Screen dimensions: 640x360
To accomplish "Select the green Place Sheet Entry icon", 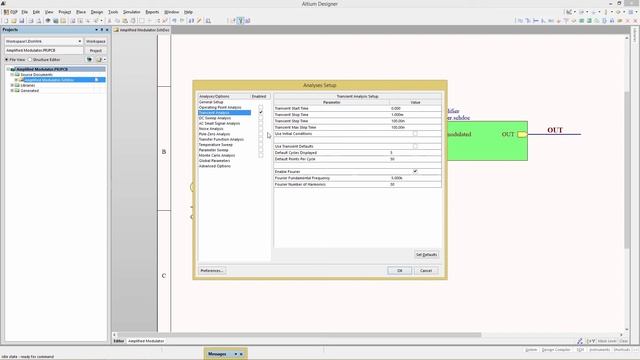I will click(x=589, y=20).
